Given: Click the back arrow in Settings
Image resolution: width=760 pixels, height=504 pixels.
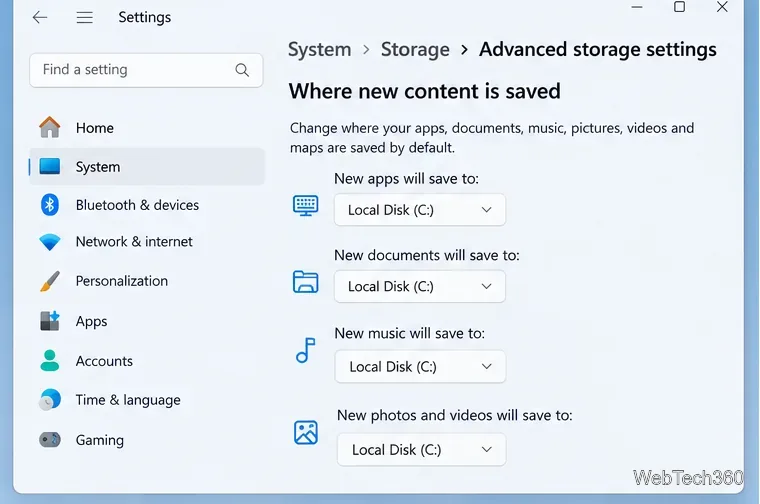Looking at the screenshot, I should [x=40, y=17].
